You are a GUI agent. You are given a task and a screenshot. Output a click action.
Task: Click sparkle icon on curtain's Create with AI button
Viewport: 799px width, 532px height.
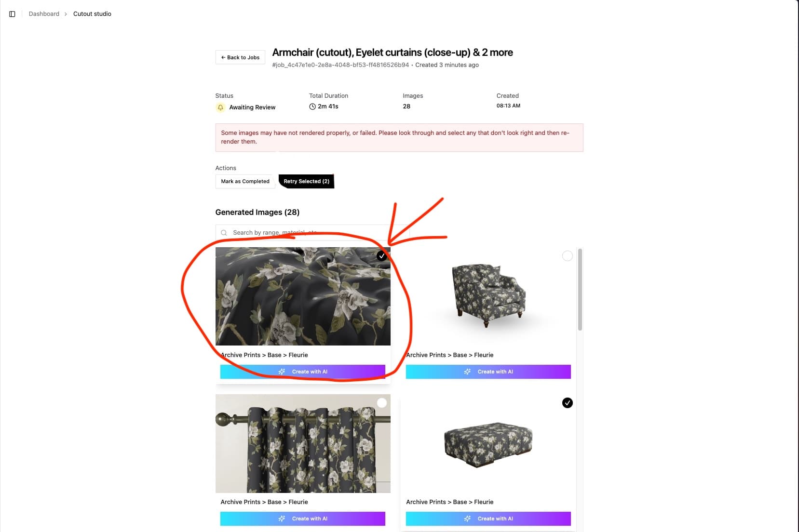click(282, 519)
